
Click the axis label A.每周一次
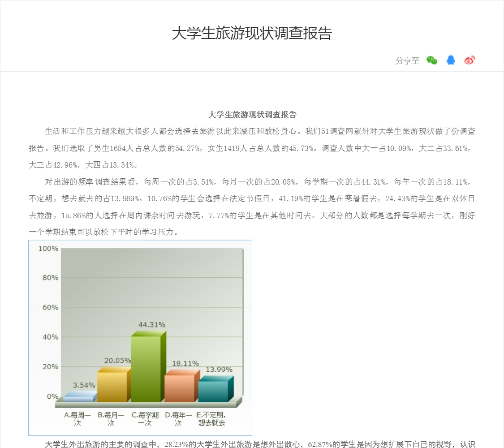(77, 419)
